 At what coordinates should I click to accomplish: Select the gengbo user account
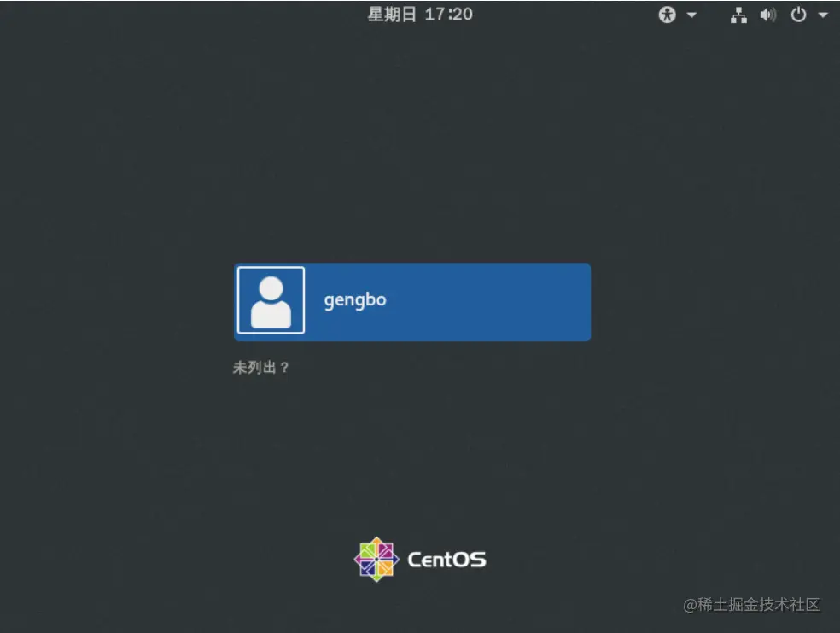pyautogui.click(x=412, y=302)
